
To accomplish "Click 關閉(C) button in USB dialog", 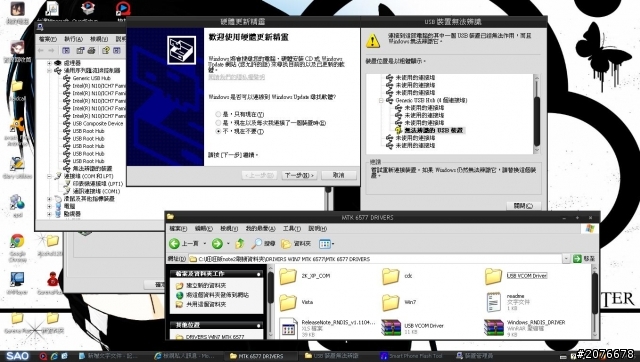I will point(524,206).
